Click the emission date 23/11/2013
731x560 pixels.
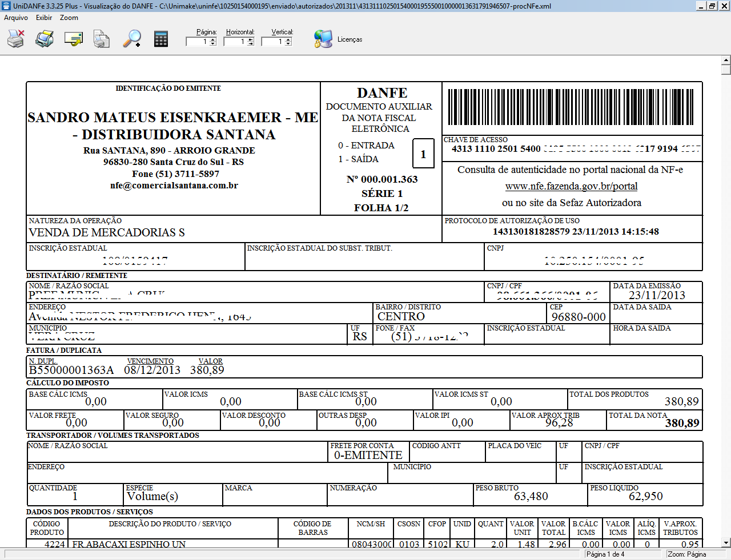click(x=657, y=295)
